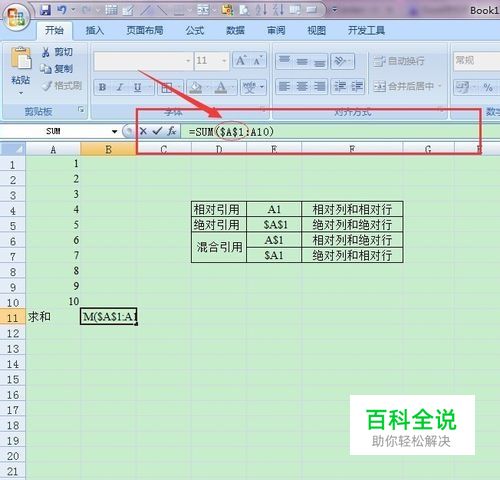Click the Paste clipboard icon
The image size is (500, 480).
[21, 59]
